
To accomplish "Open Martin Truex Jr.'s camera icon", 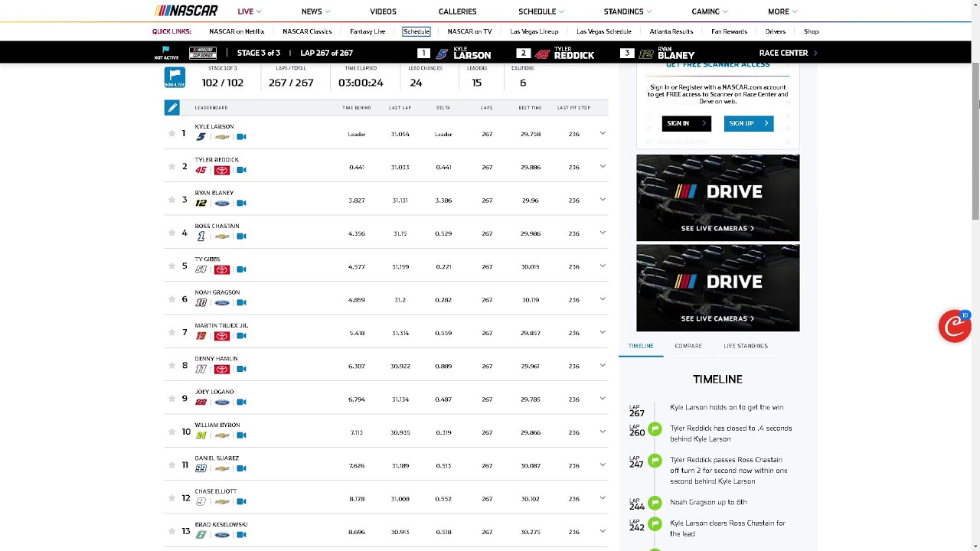I will pyautogui.click(x=241, y=336).
